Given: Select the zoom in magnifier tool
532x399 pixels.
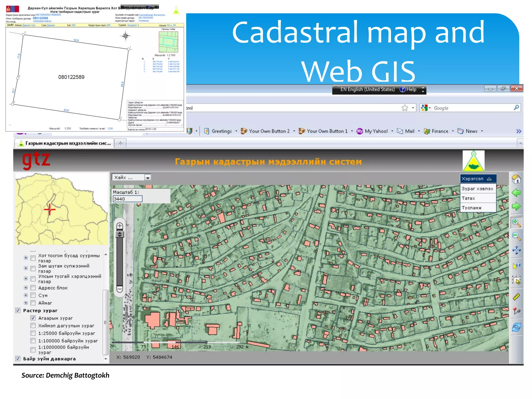Looking at the screenshot, I should 516,223.
